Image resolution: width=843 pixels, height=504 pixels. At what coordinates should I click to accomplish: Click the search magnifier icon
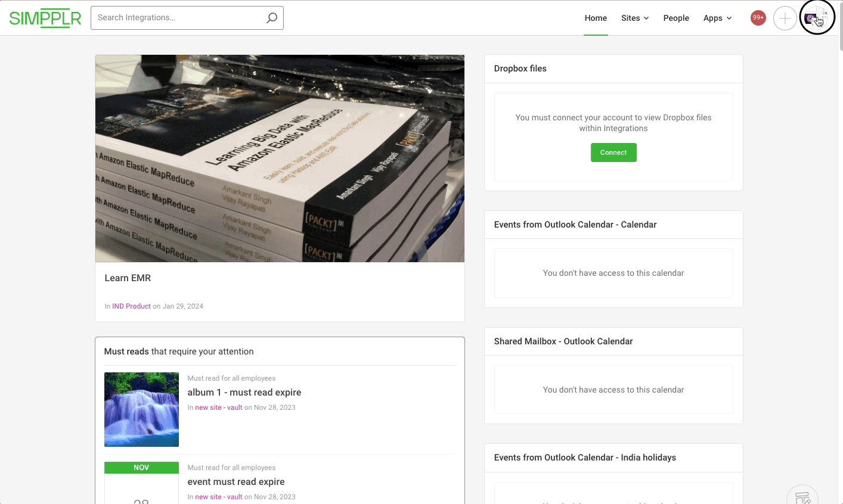[272, 18]
